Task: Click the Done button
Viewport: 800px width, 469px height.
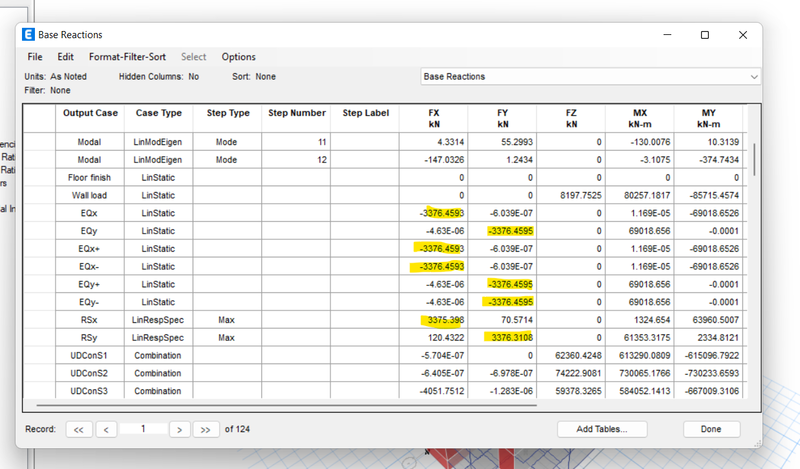Action: [x=711, y=429]
